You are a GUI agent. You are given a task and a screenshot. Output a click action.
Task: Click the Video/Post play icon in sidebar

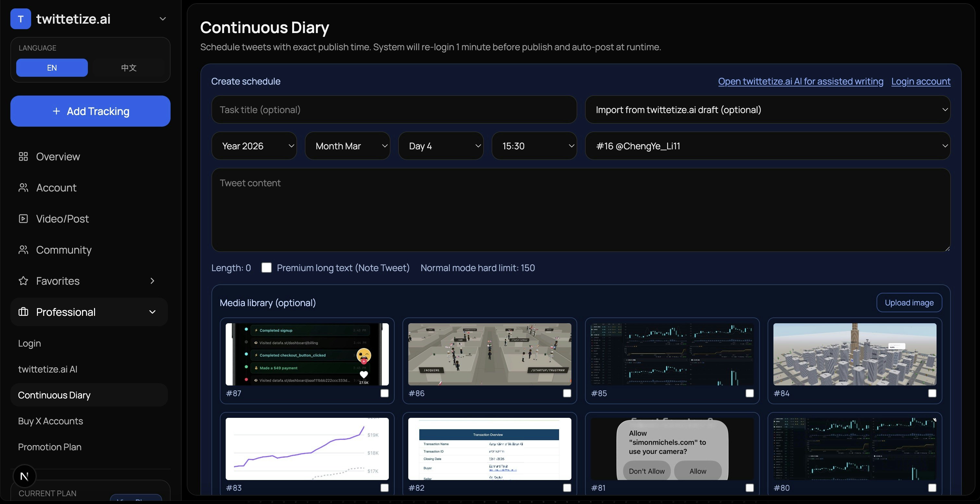[x=23, y=219]
